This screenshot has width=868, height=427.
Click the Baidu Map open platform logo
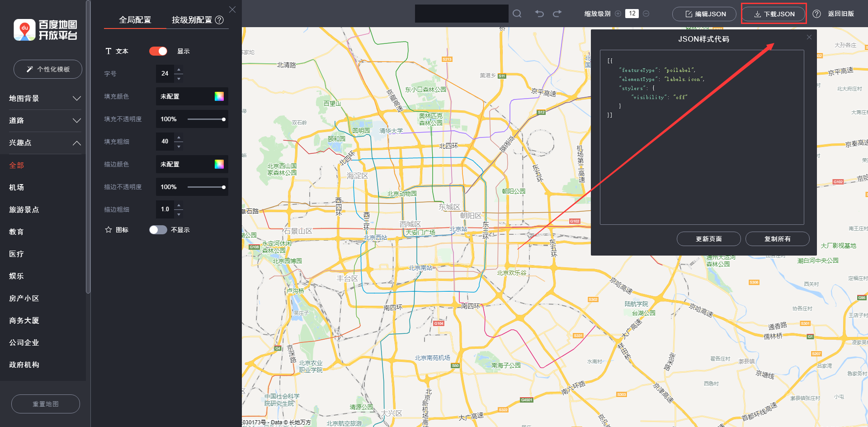(45, 30)
